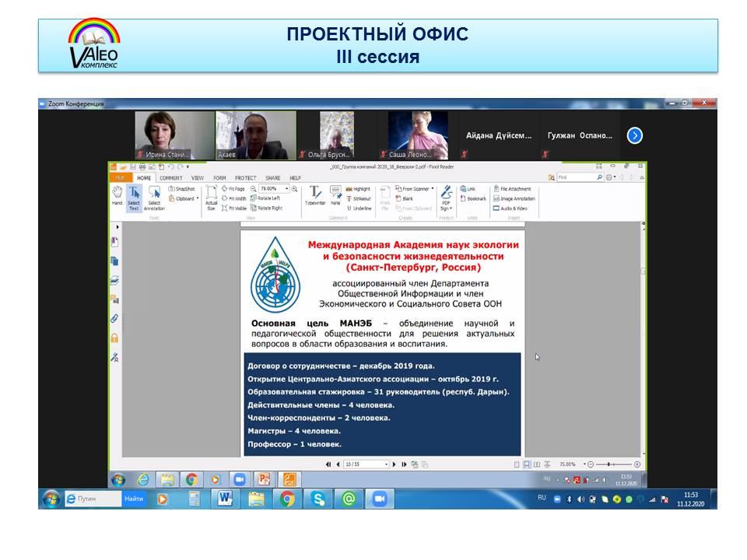Screen dimensions: 747x560
Task: Open the layers panel in the sidebar
Action: click(115, 281)
